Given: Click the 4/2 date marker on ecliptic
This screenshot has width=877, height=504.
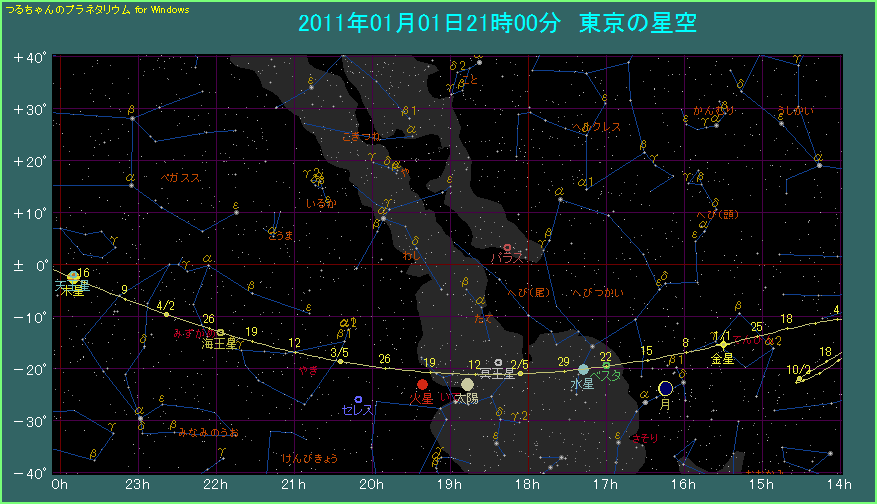Looking at the screenshot, I should (166, 306).
